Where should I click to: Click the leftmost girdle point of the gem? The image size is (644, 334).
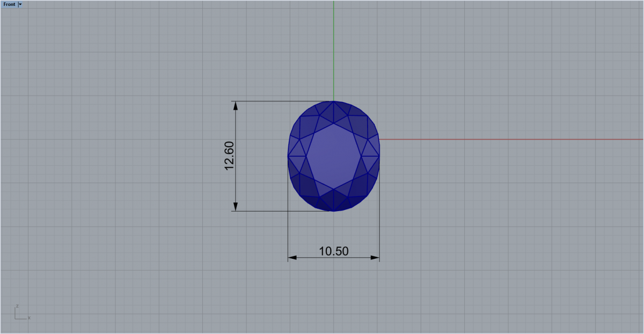[x=288, y=156]
